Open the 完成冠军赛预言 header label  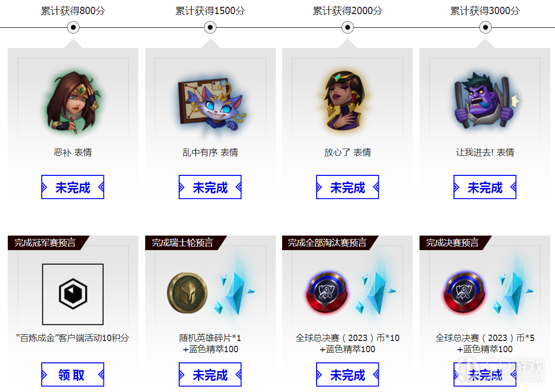click(x=45, y=243)
